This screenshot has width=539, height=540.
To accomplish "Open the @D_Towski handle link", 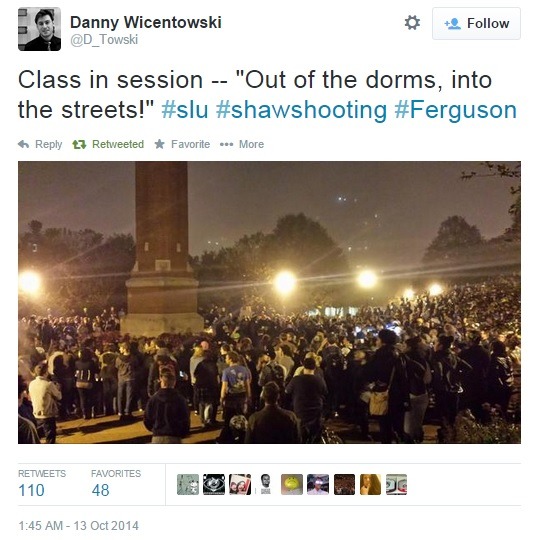I will point(104,40).
